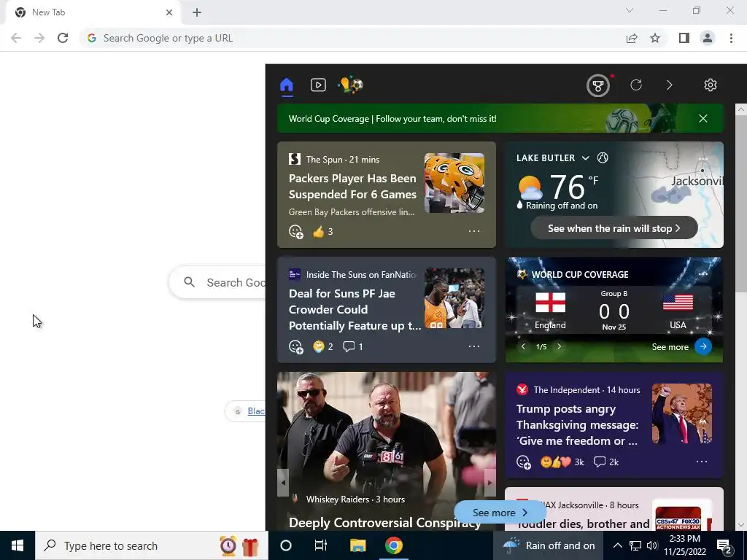Image resolution: width=747 pixels, height=560 pixels.
Task: Click the emoji reaction count on Suns story
Action: [x=323, y=346]
